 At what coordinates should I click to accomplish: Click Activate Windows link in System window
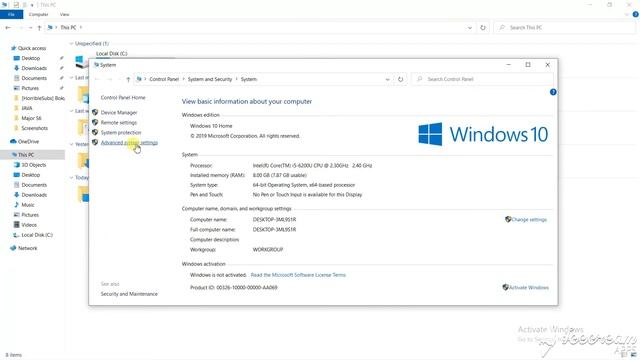coord(529,287)
